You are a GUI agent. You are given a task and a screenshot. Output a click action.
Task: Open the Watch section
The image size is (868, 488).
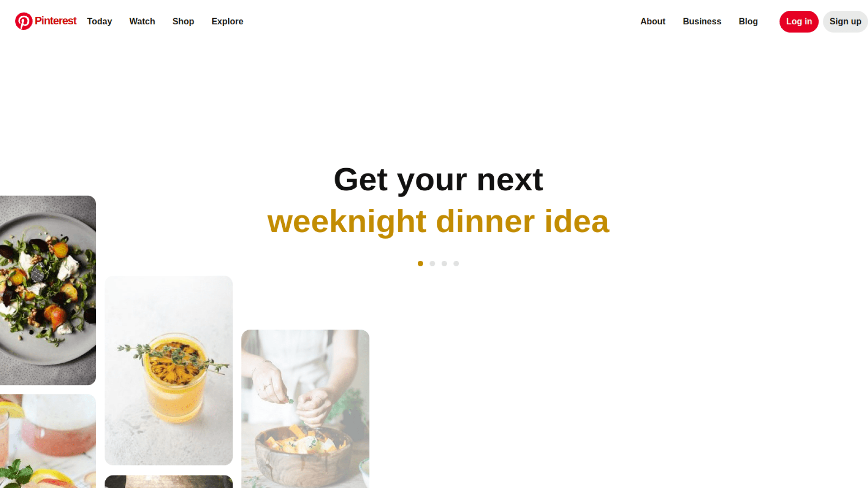pyautogui.click(x=142, y=21)
